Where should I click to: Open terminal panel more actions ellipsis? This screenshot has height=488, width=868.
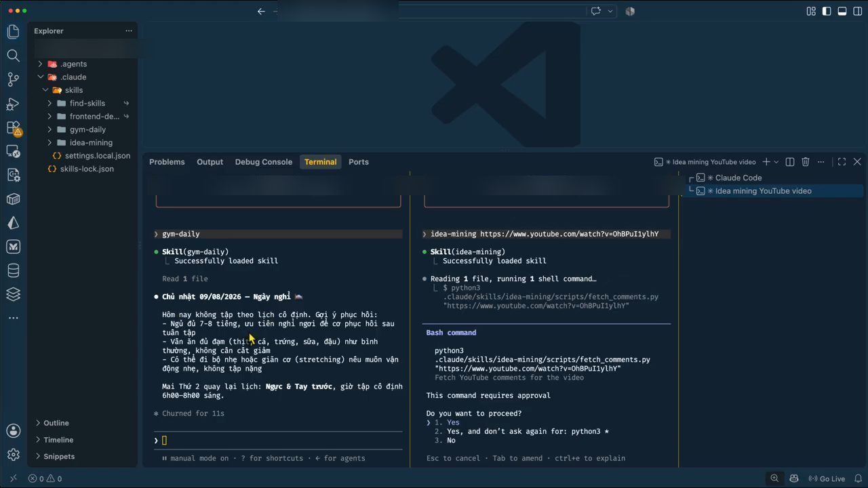[821, 162]
